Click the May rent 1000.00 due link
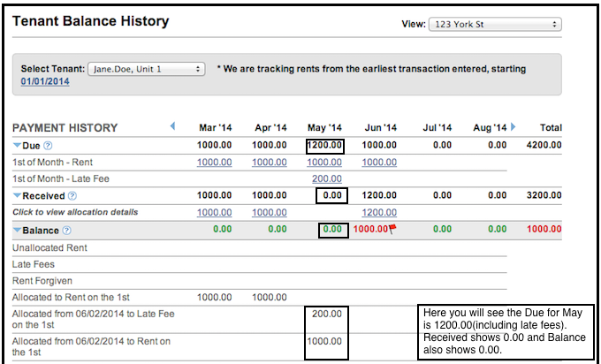 (x=324, y=163)
